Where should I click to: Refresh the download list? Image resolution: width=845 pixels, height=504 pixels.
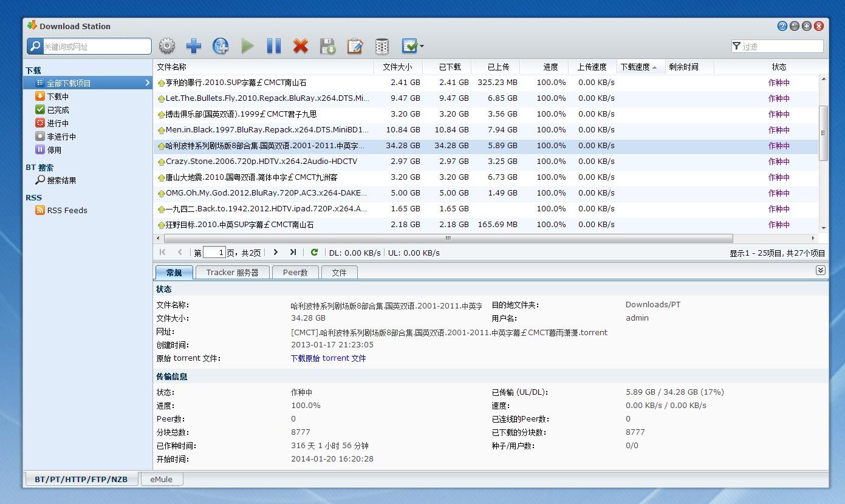coord(314,252)
